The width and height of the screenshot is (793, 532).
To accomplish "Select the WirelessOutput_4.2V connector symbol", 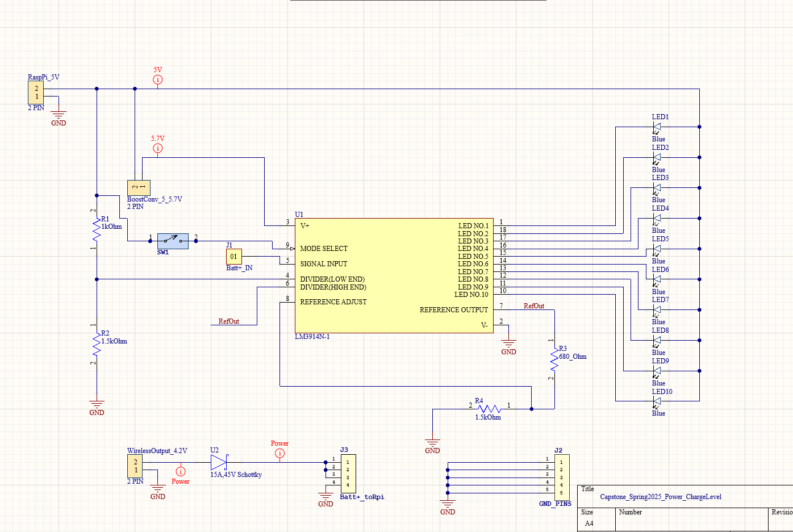I will tap(135, 466).
